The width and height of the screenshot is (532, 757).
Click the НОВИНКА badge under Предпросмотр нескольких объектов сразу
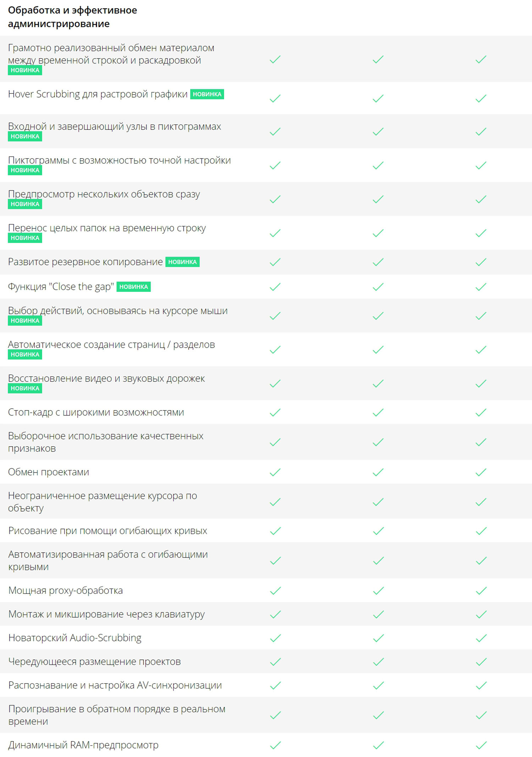coord(25,204)
